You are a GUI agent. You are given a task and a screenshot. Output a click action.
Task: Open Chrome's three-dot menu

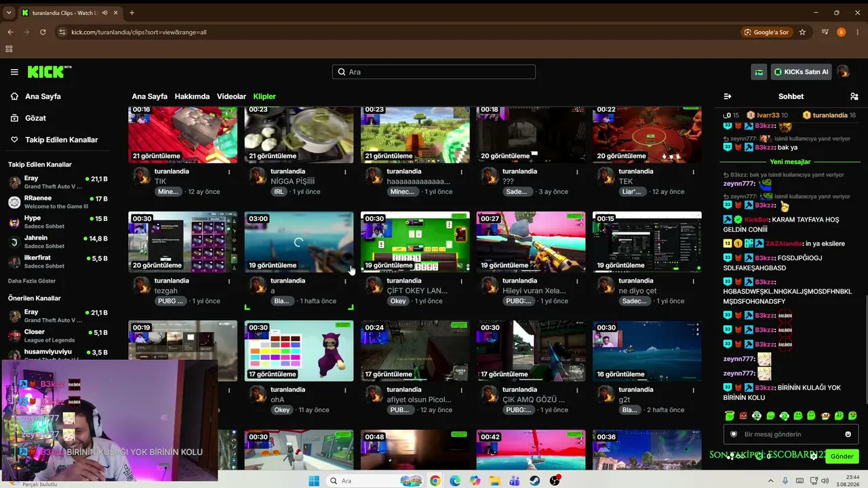tap(858, 32)
